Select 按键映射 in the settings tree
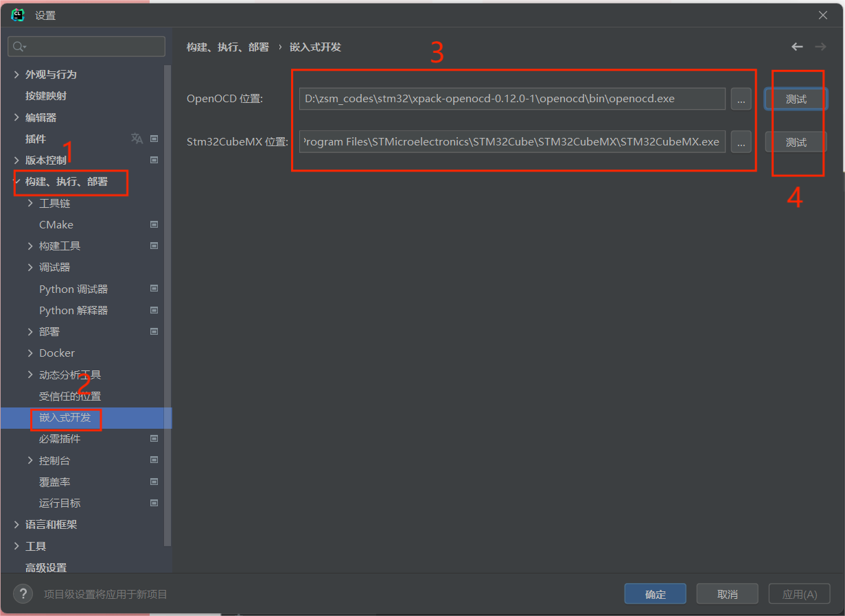The height and width of the screenshot is (616, 845). [x=46, y=95]
